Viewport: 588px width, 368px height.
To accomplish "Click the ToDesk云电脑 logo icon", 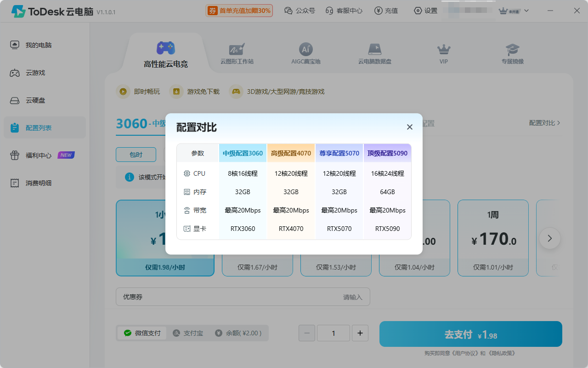I will pyautogui.click(x=18, y=11).
